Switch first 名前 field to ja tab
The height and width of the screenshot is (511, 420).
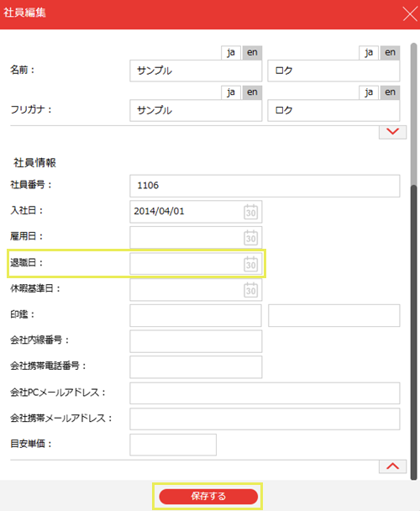[x=231, y=52]
